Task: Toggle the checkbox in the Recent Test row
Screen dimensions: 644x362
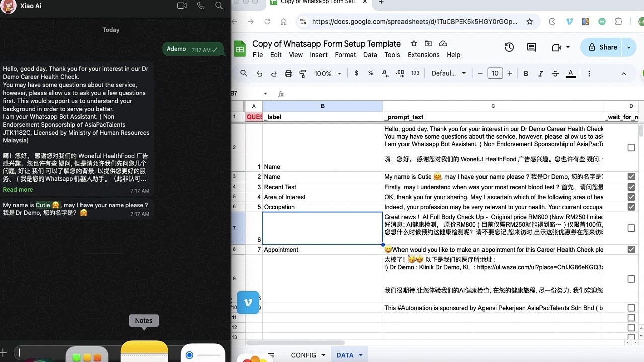Action: pos(631,187)
